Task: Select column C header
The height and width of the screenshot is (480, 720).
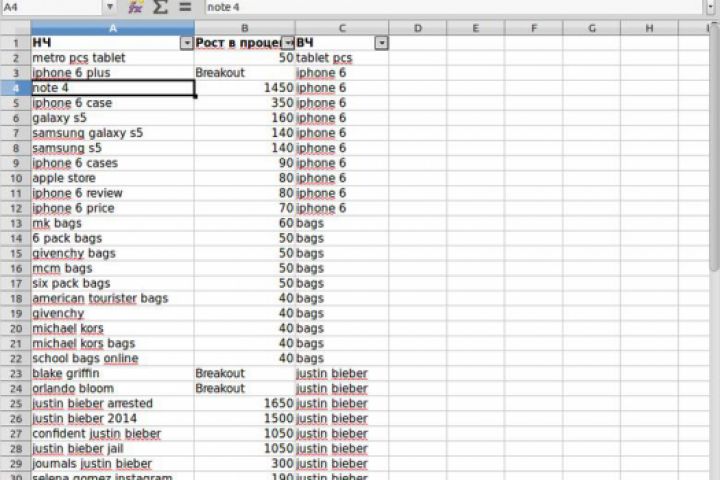Action: click(x=342, y=28)
